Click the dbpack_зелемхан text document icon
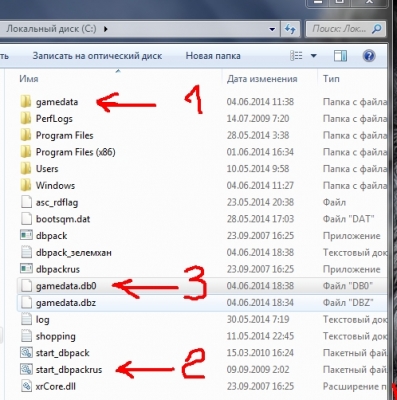This screenshot has width=397, height=400. coord(26,252)
